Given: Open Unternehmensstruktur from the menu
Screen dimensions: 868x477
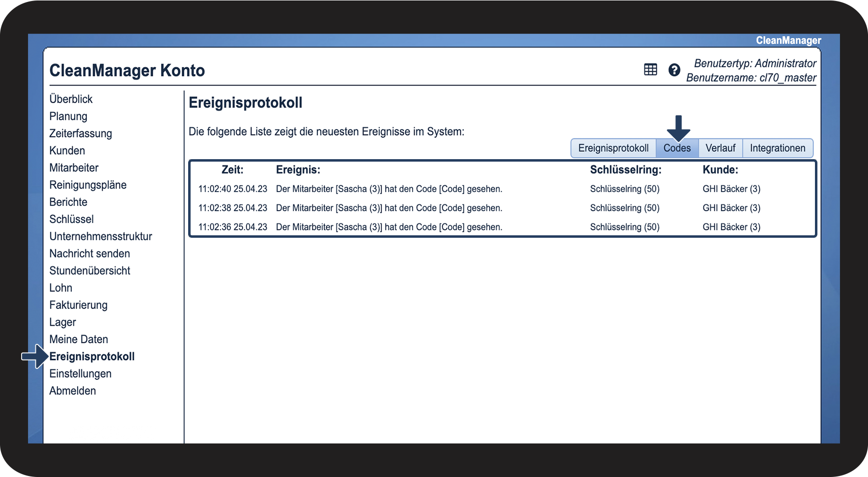Looking at the screenshot, I should pyautogui.click(x=101, y=236).
